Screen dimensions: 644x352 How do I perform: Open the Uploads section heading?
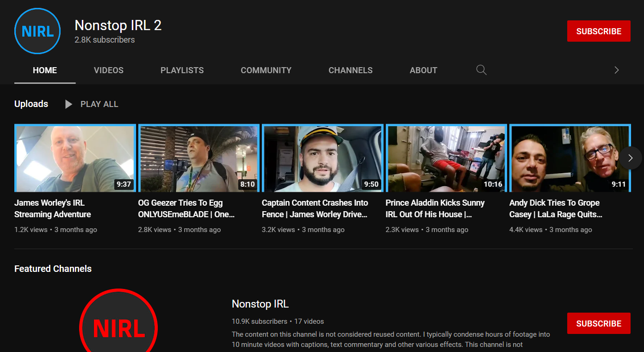pos(31,104)
